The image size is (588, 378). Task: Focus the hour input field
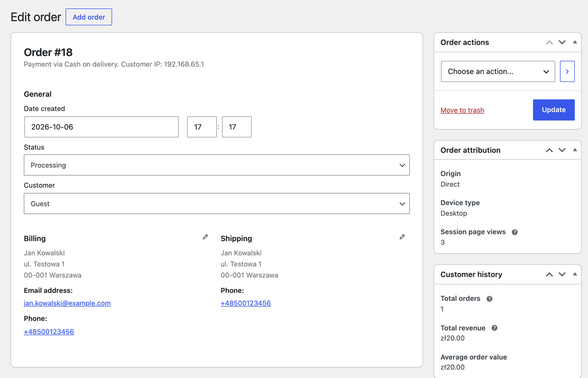tap(202, 127)
